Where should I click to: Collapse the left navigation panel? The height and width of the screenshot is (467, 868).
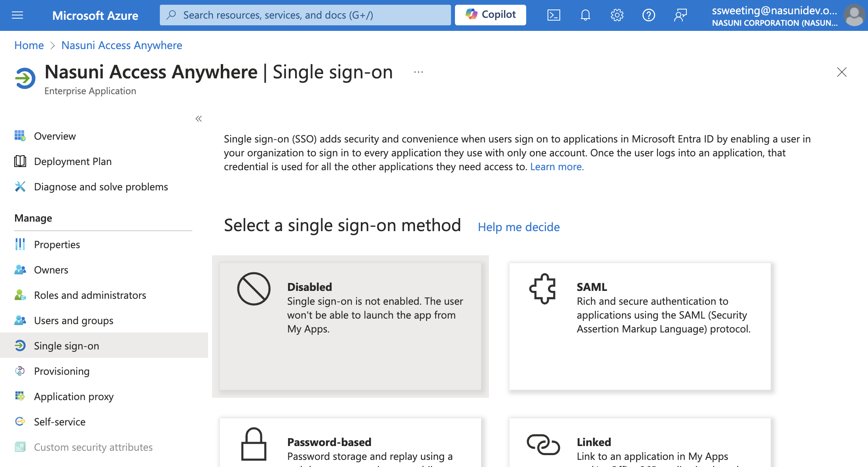pyautogui.click(x=198, y=118)
